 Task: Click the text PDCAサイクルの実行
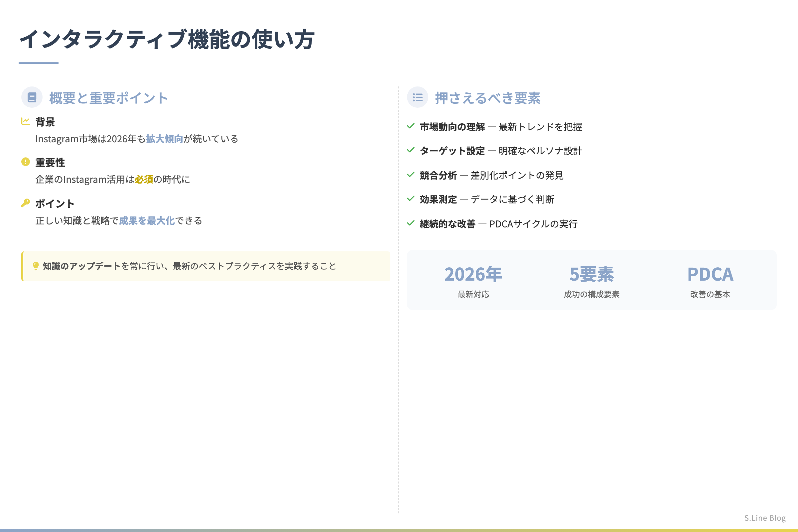pyautogui.click(x=533, y=224)
